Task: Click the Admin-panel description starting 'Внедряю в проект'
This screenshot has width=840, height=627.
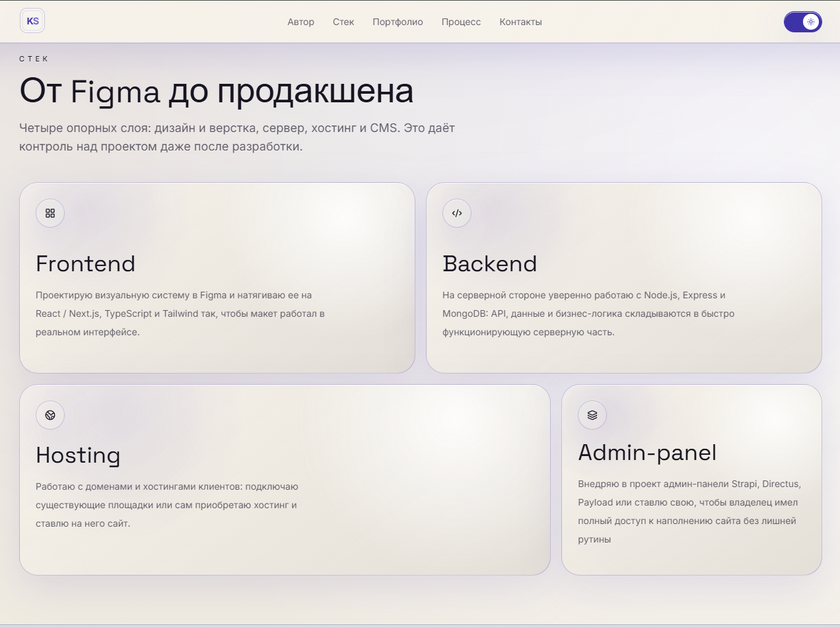Action: tap(689, 511)
